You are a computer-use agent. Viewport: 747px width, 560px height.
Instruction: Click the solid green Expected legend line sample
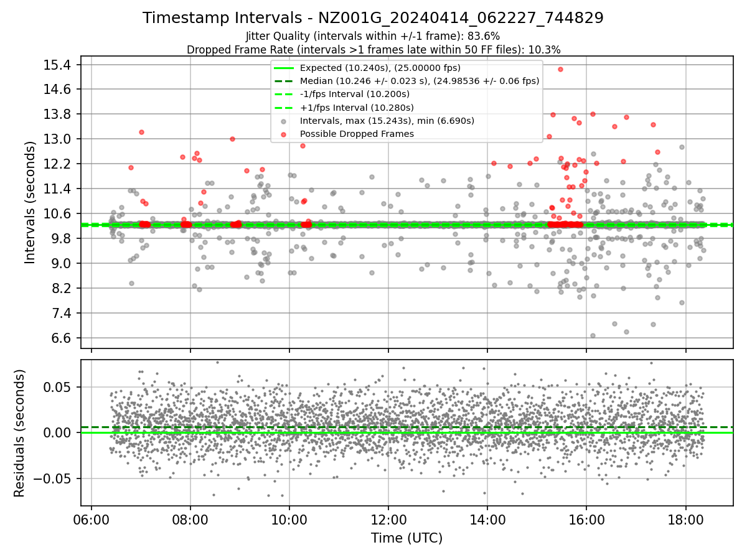point(284,68)
